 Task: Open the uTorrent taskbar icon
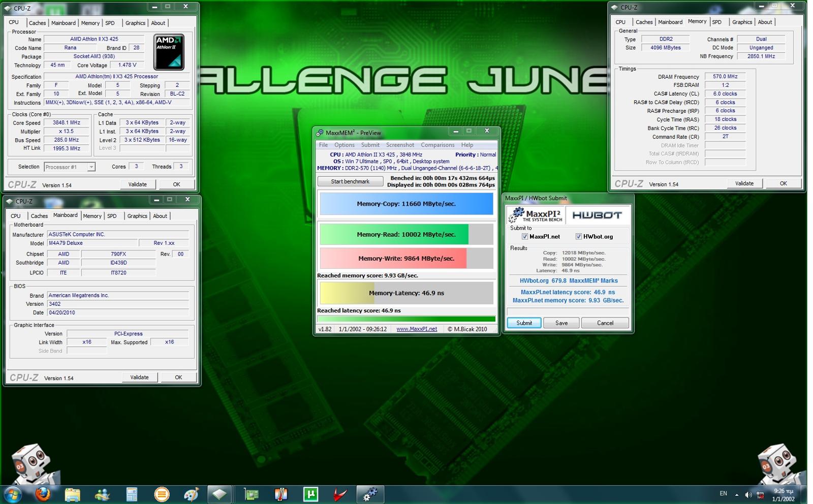coord(310,494)
